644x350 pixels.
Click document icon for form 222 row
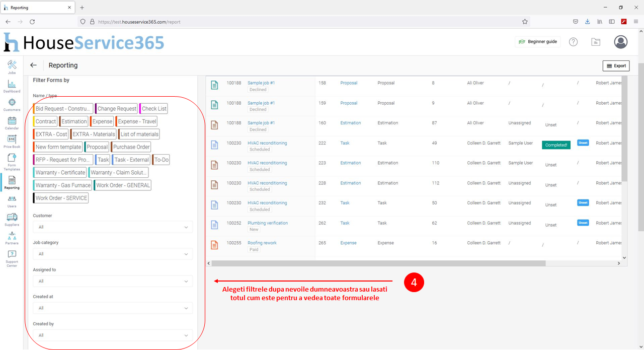[x=214, y=145]
